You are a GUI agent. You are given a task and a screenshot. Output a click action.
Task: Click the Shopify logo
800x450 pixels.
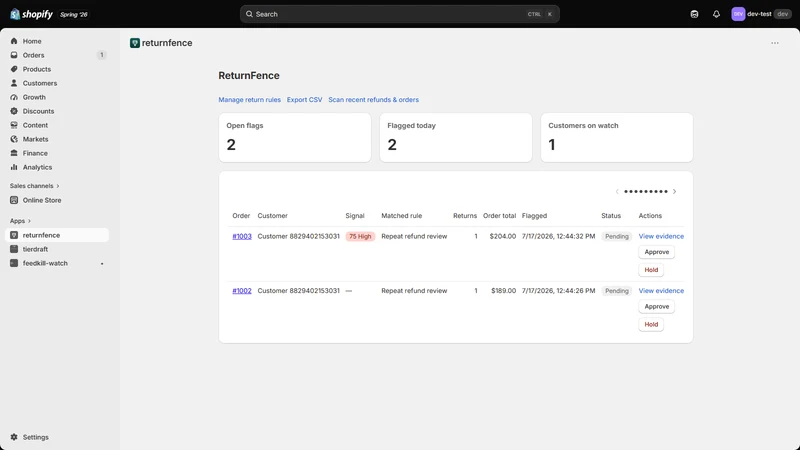(31, 14)
